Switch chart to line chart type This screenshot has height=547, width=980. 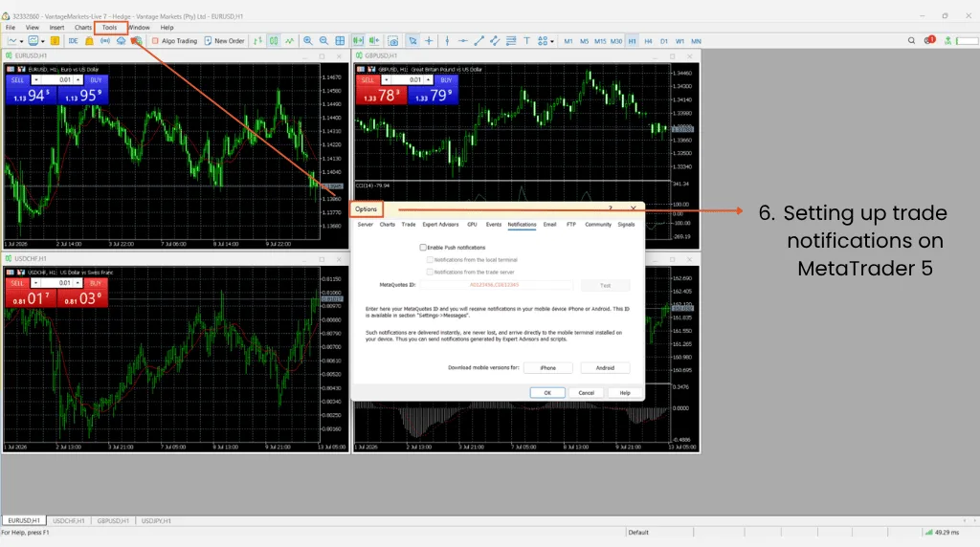289,41
